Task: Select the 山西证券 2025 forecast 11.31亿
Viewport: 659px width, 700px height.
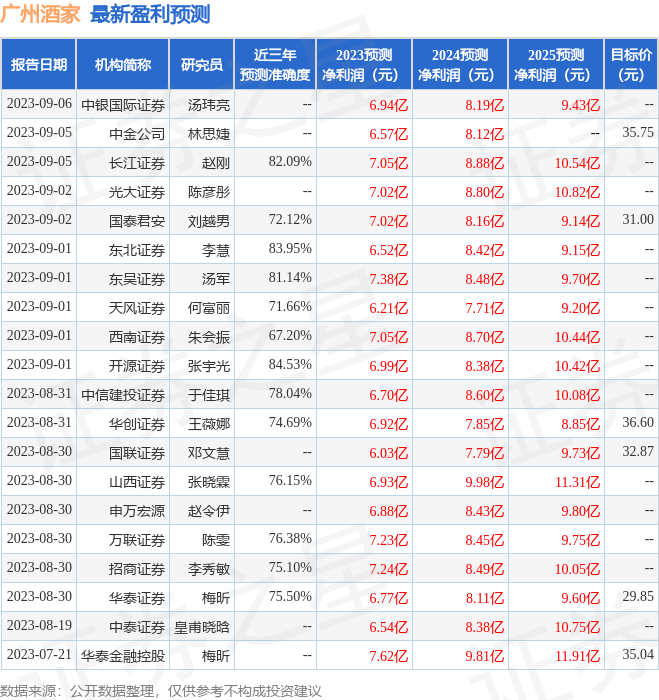Action: [577, 482]
